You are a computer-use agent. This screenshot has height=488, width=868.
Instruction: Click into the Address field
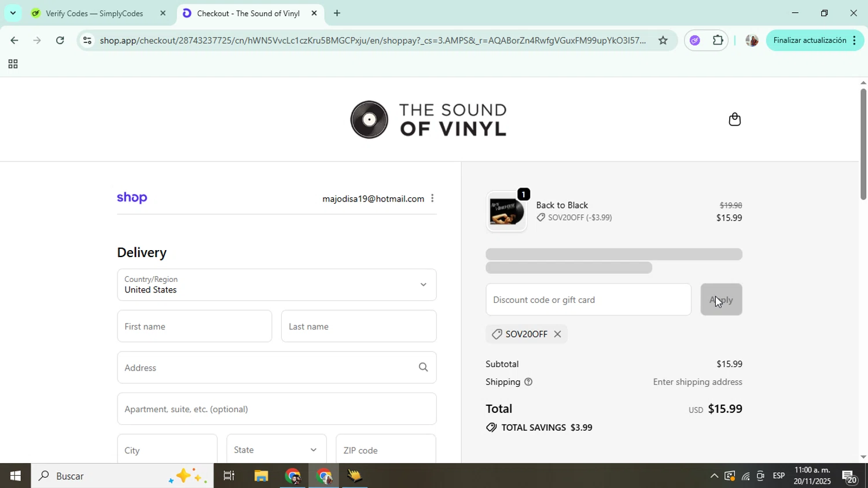277,368
